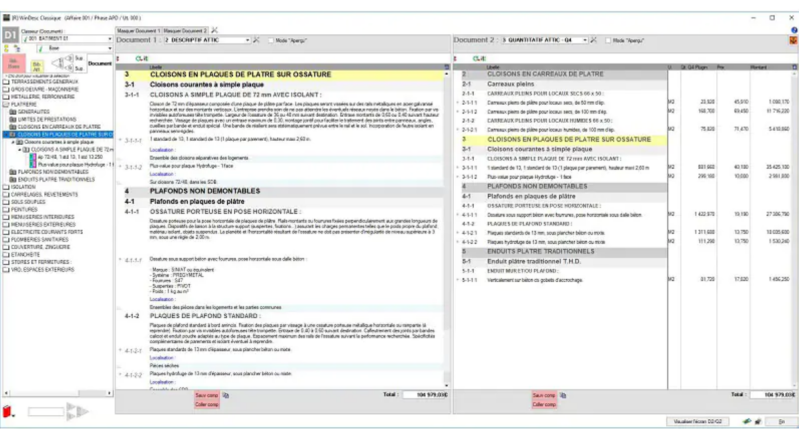Click the blue column settings icon in Document 2 header
799x429 pixels.
pos(794,67)
